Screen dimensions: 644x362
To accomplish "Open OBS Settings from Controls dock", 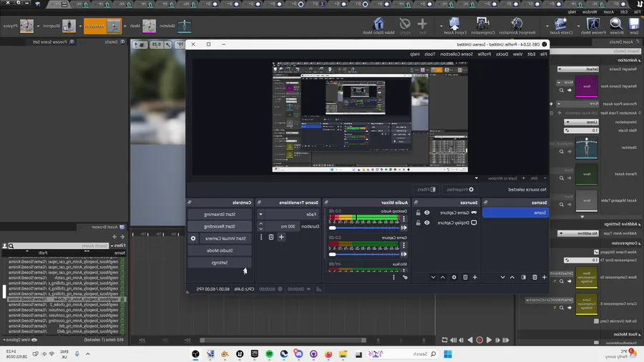I will tap(220, 263).
